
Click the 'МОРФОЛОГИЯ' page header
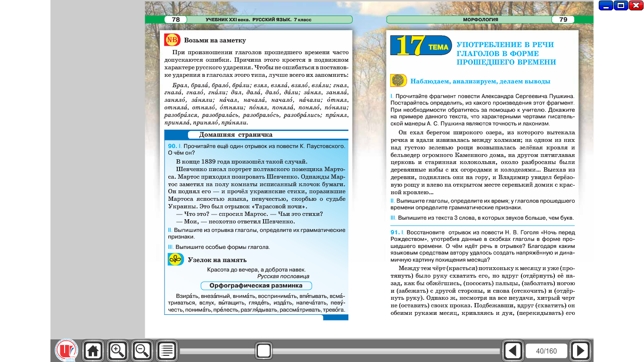coord(480,20)
